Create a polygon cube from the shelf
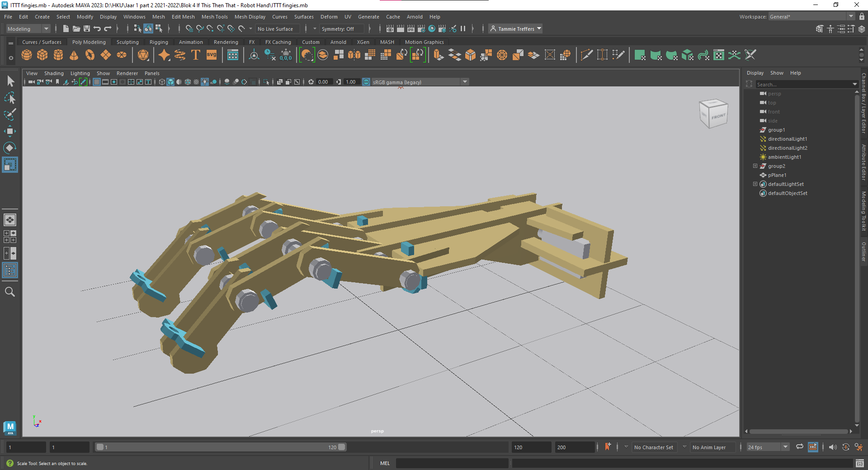 click(x=42, y=55)
